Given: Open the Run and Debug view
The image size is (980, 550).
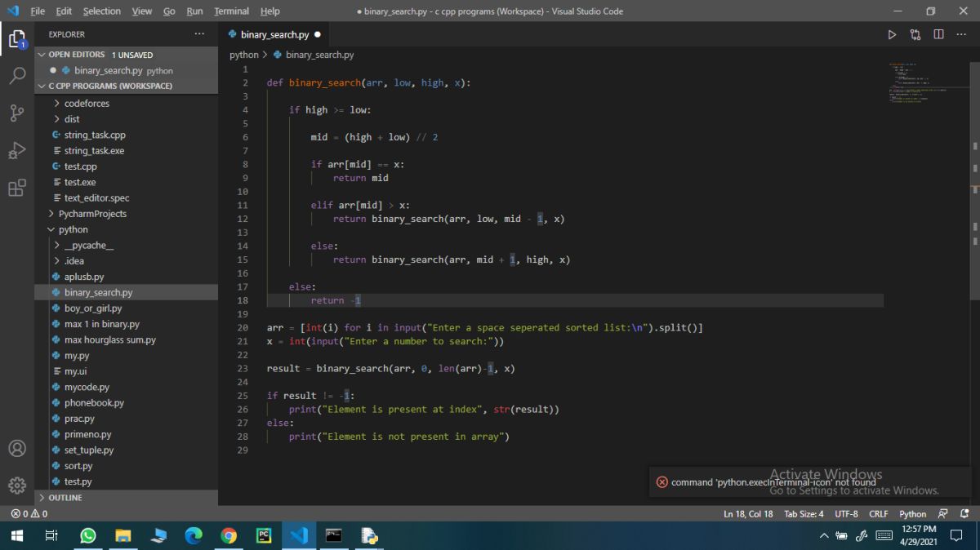Looking at the screenshot, I should coord(16,151).
